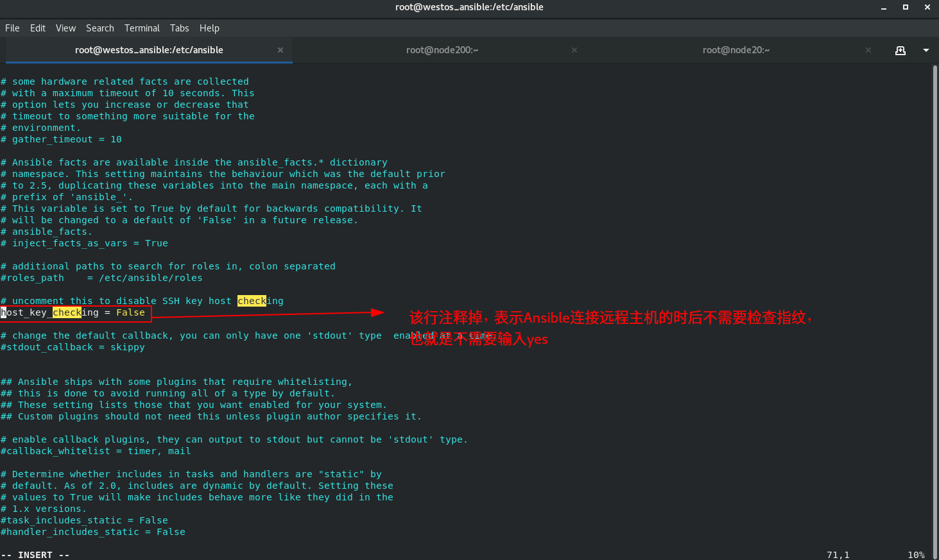Click the host_key_checking = False line
Screen dimensions: 939x560
pos(73,312)
